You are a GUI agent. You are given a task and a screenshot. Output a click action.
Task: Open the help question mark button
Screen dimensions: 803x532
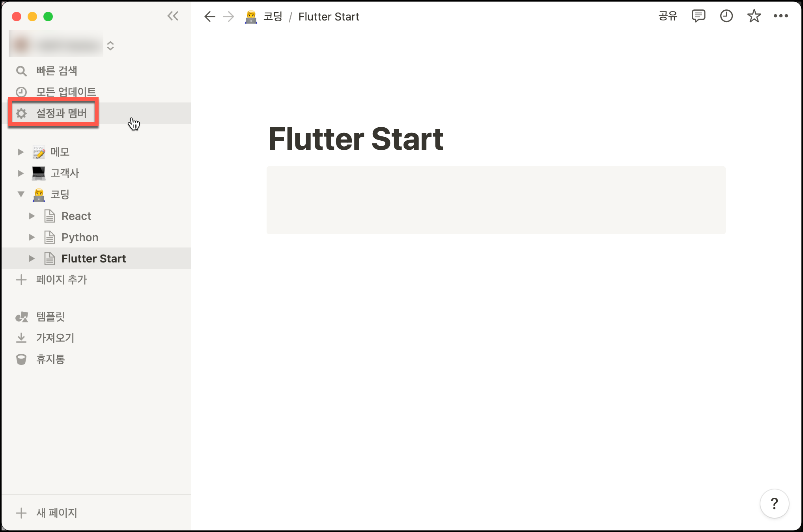tap(775, 504)
